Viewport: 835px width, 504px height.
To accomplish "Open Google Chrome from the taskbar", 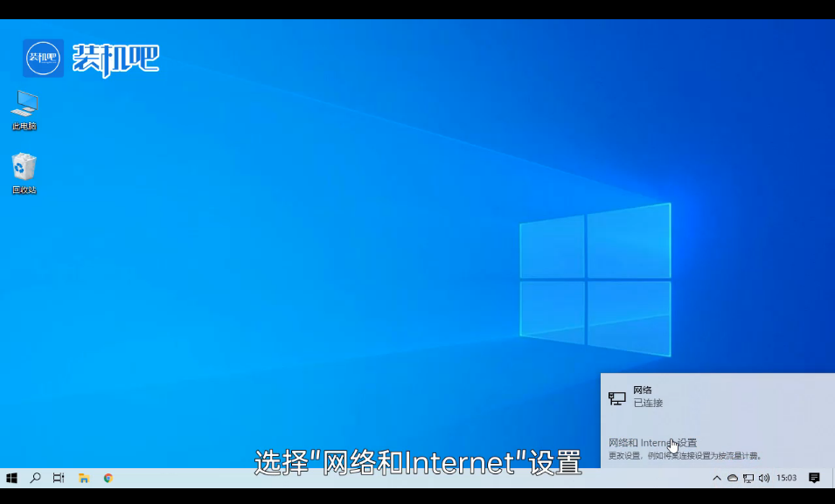I will (x=108, y=478).
